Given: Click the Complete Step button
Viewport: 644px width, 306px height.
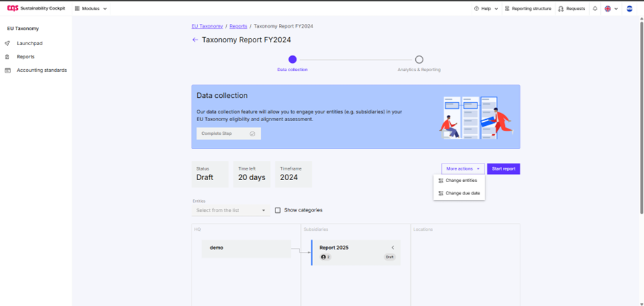Looking at the screenshot, I should (x=229, y=133).
